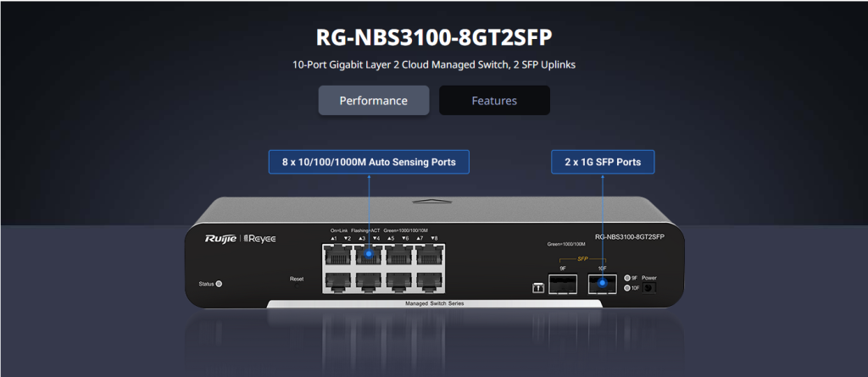Click the On=Link Flashing=ACT legend text
This screenshot has height=377, width=868.
point(355,230)
